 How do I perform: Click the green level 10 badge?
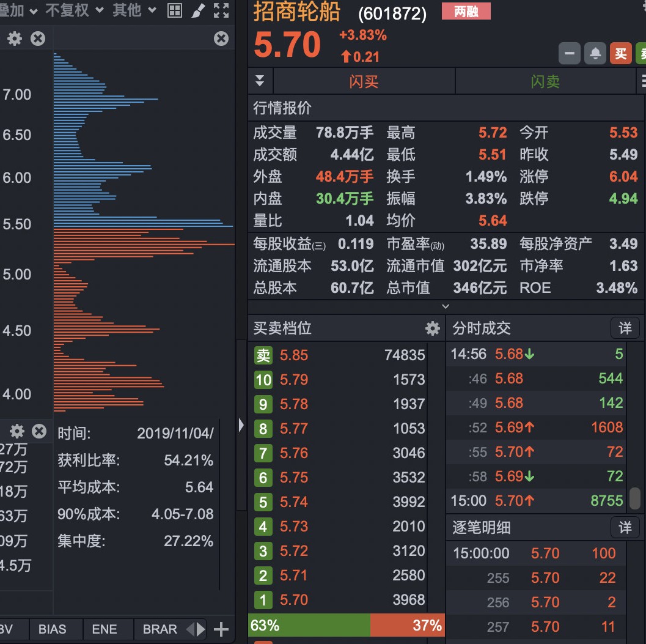[x=263, y=380]
